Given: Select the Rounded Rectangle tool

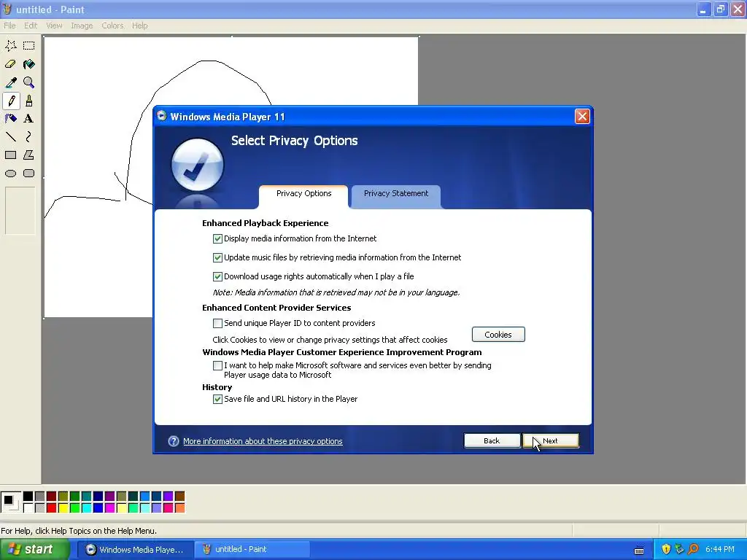Looking at the screenshot, I should (x=29, y=174).
